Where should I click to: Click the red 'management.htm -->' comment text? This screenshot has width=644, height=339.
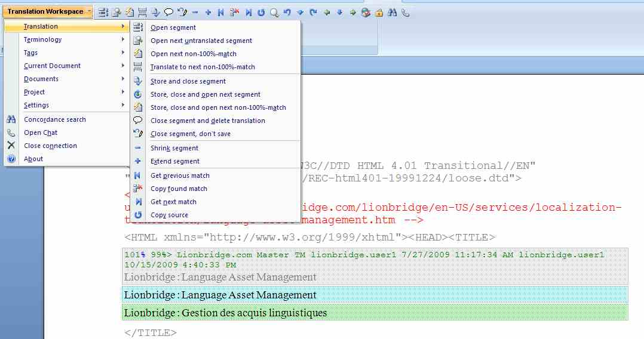pos(363,220)
